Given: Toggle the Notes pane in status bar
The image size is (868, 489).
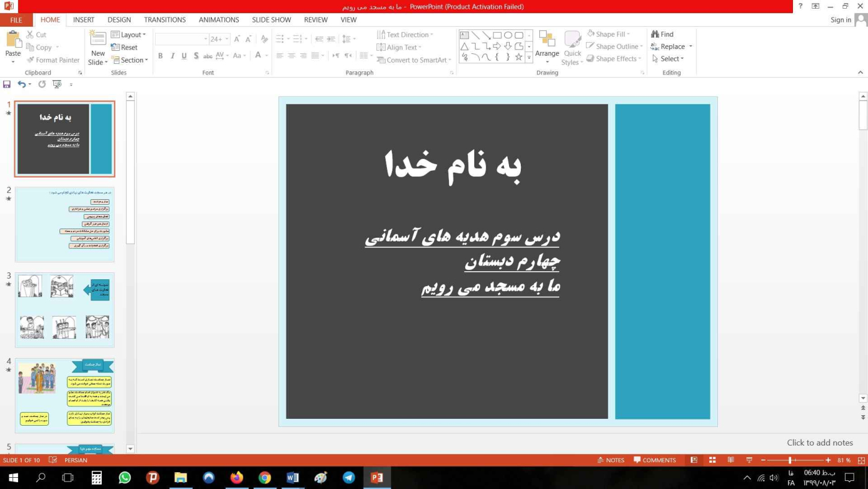Looking at the screenshot, I should (611, 460).
